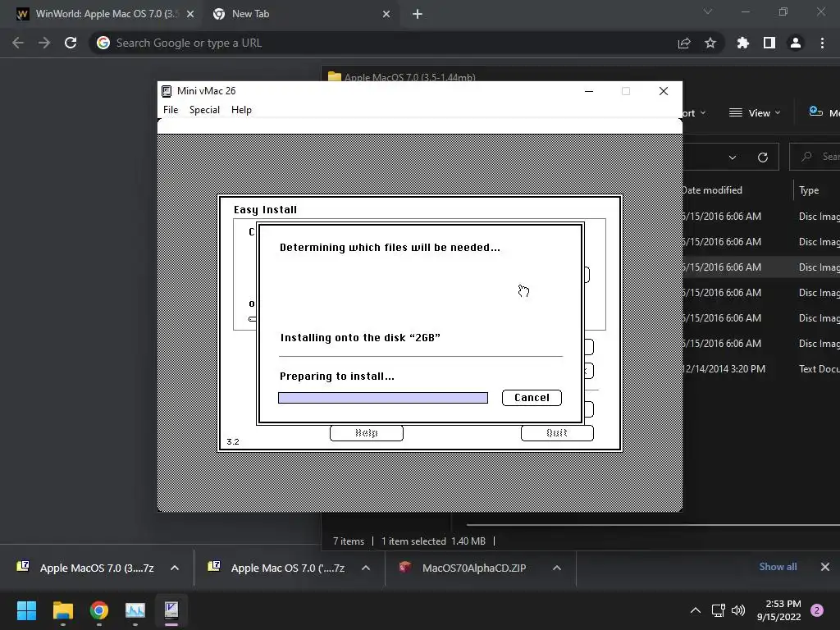The image size is (840, 630).
Task: Open the Chrome three-dot menu
Action: click(822, 43)
